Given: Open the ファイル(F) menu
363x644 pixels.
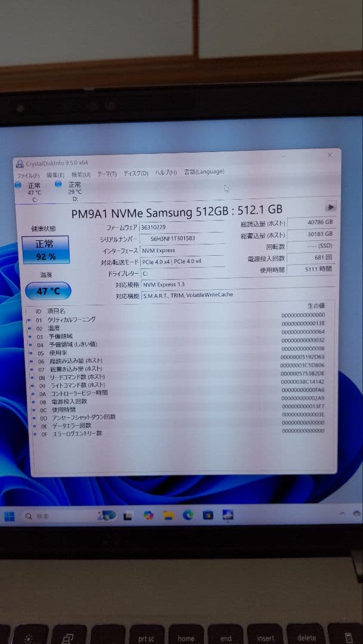Looking at the screenshot, I should [28, 175].
